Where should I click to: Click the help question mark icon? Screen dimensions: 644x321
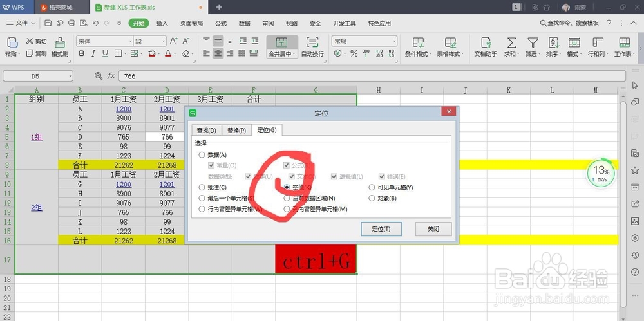pos(609,23)
